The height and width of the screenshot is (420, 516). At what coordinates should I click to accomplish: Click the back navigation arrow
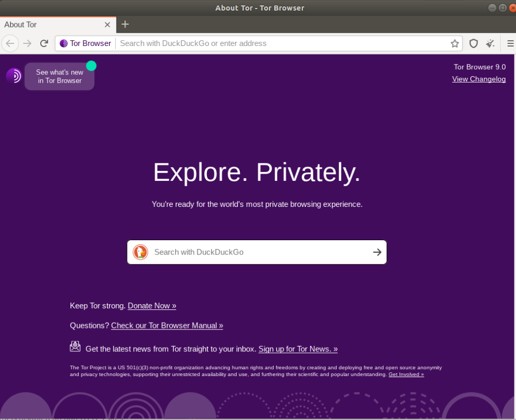[10, 43]
